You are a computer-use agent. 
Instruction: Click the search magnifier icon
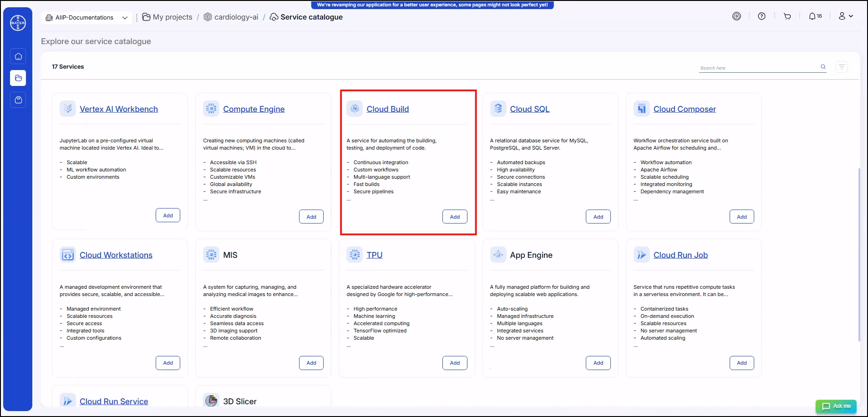pyautogui.click(x=823, y=67)
